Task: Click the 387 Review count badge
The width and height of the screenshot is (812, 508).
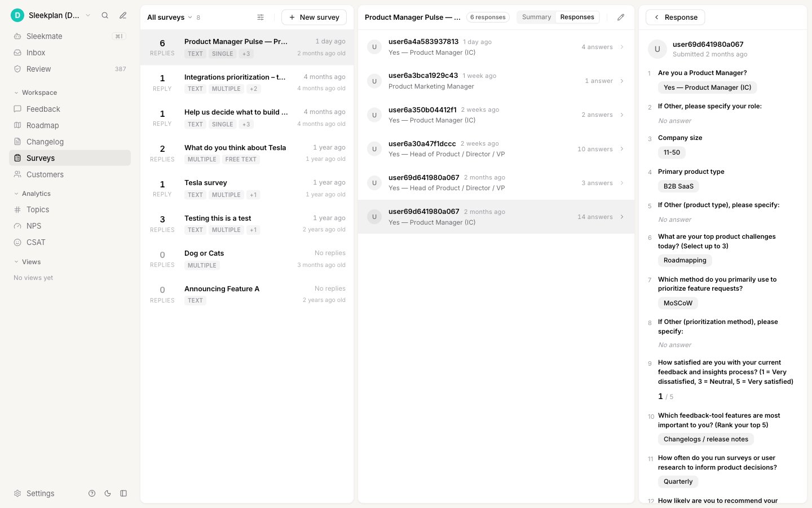Action: coord(120,69)
